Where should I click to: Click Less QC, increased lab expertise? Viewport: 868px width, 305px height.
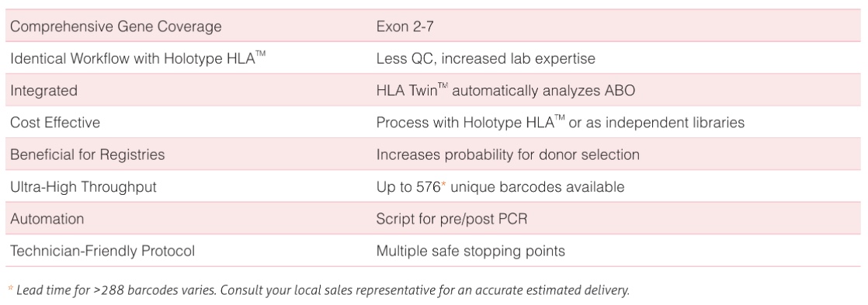485,59
